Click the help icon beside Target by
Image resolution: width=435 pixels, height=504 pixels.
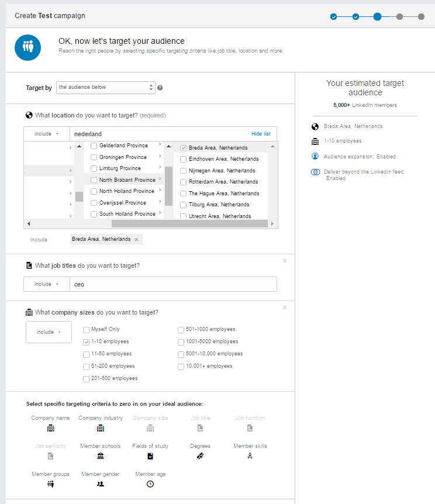pos(160,88)
